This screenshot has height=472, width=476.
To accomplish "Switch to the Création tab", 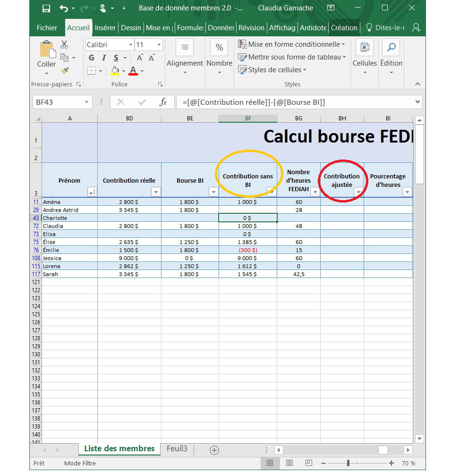I will click(x=344, y=28).
